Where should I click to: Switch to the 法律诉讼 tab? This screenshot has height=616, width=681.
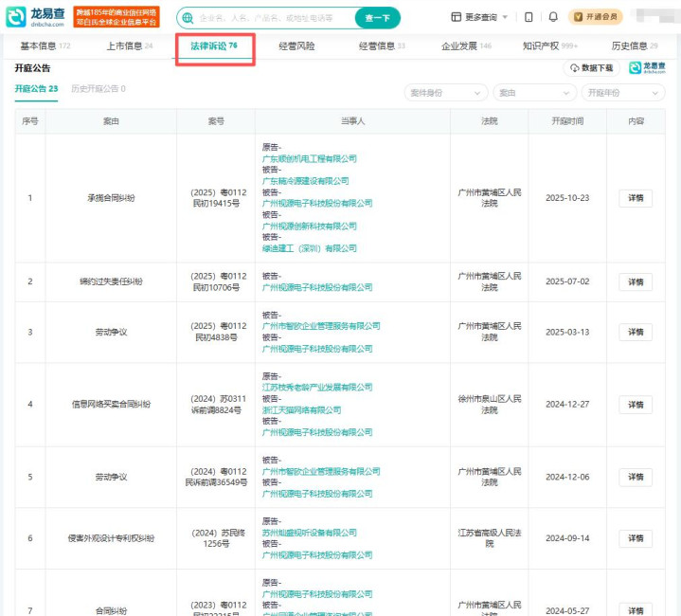click(214, 46)
